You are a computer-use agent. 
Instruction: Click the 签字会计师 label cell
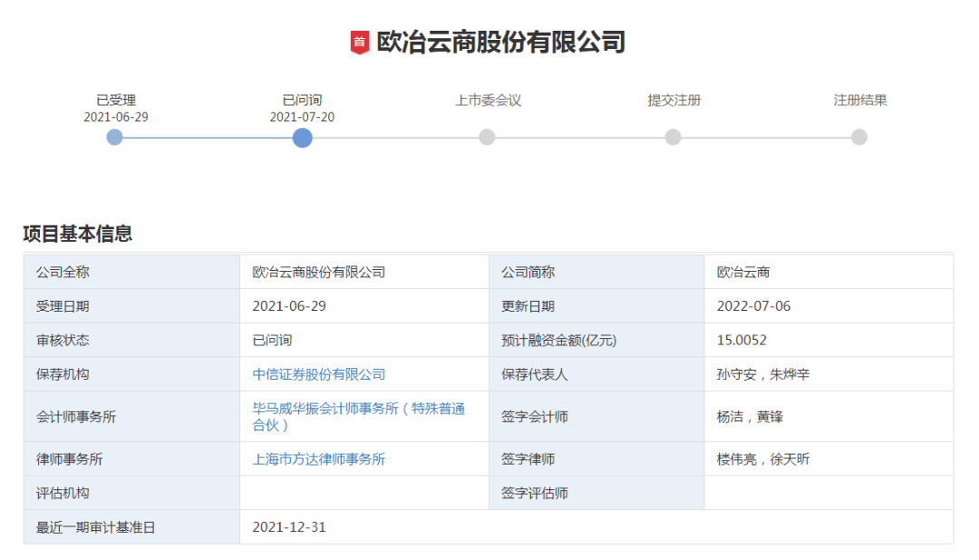tap(596, 417)
